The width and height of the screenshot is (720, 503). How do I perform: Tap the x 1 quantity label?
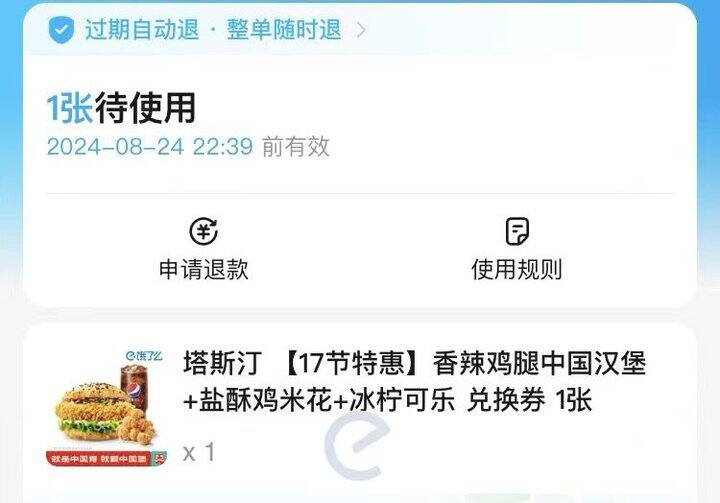tap(198, 452)
